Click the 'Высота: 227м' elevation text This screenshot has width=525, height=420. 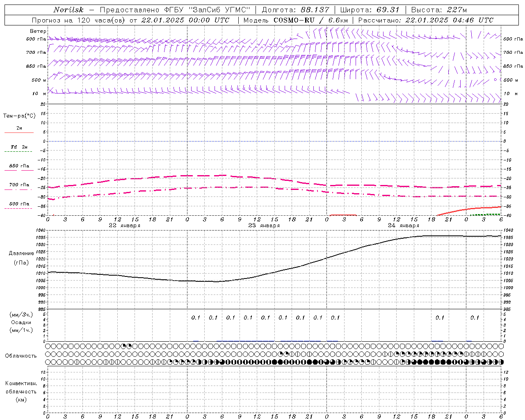click(439, 10)
